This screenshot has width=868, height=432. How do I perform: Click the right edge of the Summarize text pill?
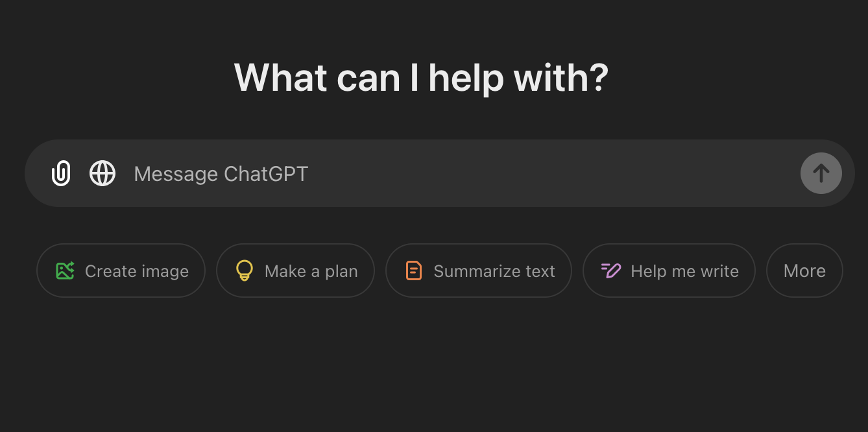(x=566, y=270)
